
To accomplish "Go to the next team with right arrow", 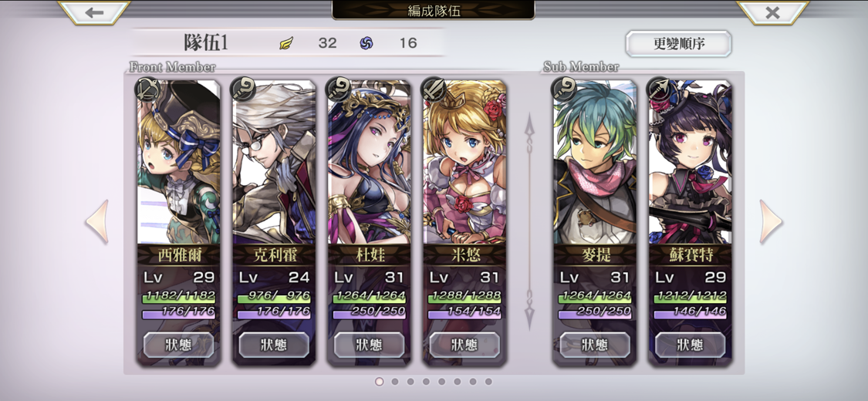I will click(x=771, y=222).
